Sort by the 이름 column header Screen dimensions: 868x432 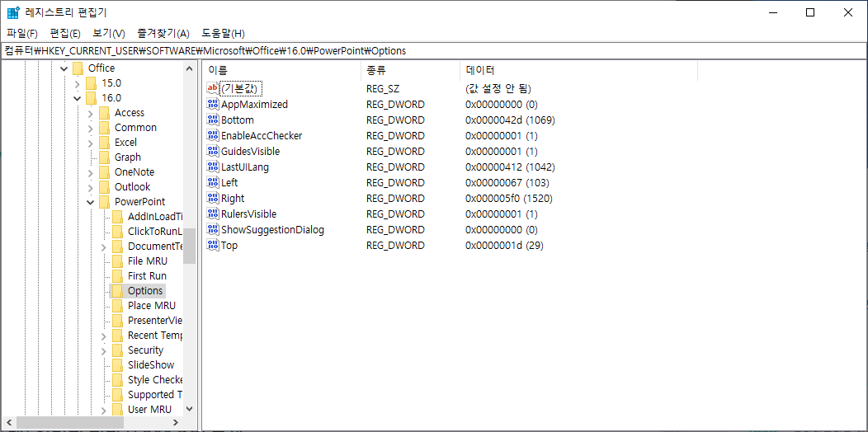point(281,70)
